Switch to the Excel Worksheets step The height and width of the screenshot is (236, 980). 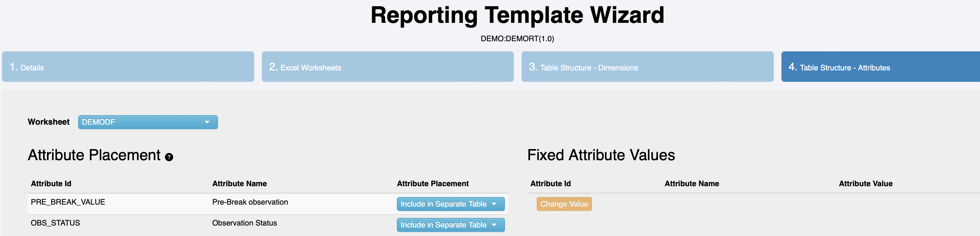pos(387,67)
